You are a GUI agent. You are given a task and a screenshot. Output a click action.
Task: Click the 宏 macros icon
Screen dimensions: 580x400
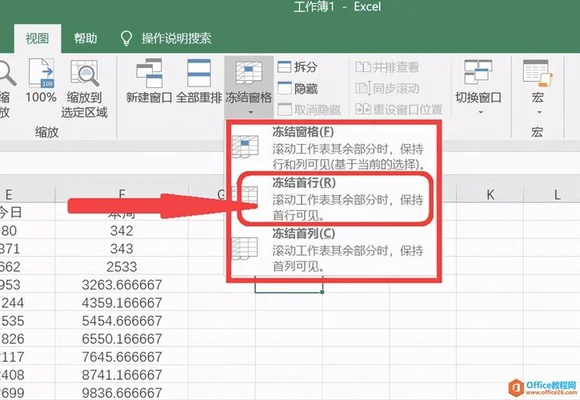537,72
